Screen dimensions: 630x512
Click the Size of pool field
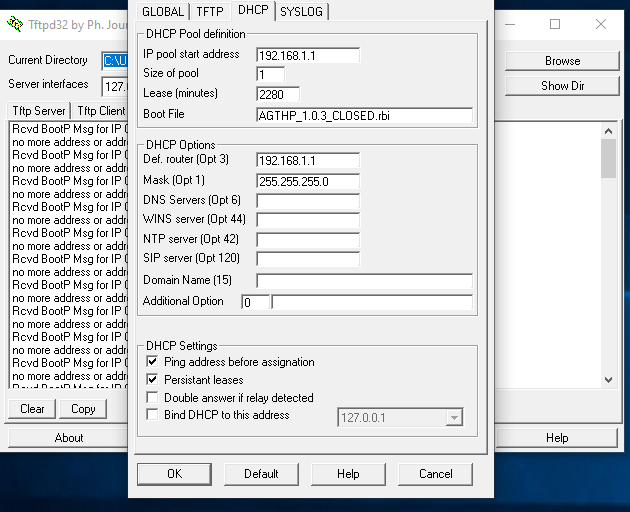270,74
